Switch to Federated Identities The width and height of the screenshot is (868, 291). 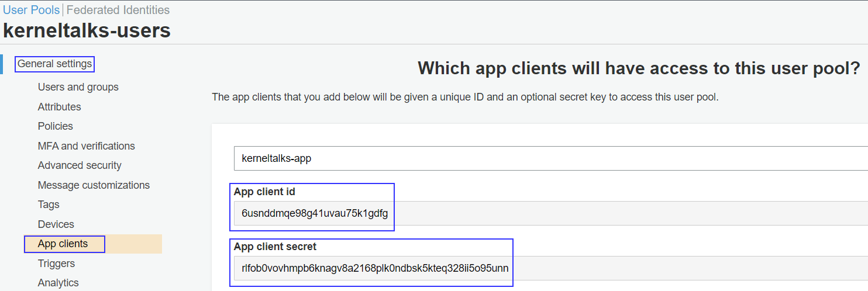pos(118,10)
